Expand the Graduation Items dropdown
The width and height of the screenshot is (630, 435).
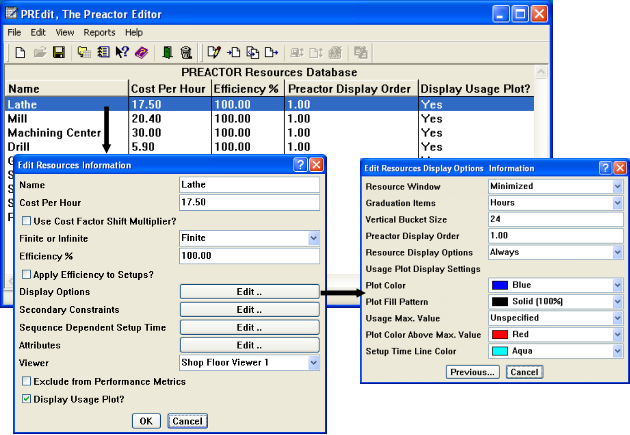pyautogui.click(x=618, y=202)
